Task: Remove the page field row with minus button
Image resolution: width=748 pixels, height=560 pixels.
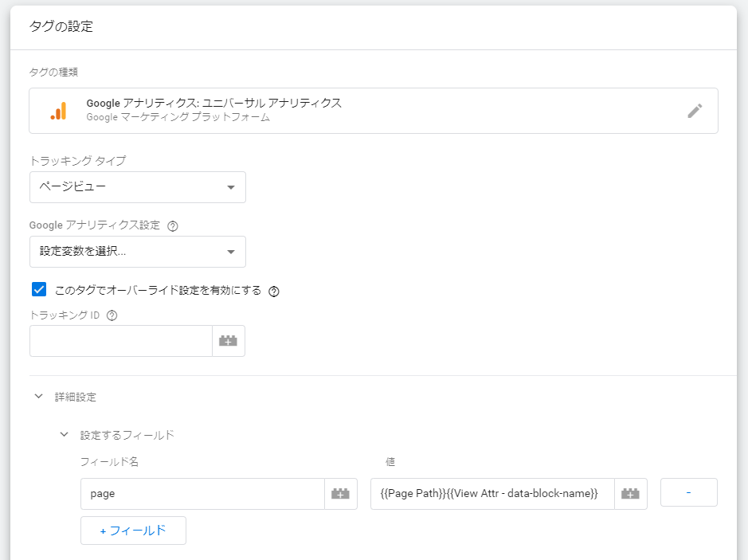Action: point(688,492)
